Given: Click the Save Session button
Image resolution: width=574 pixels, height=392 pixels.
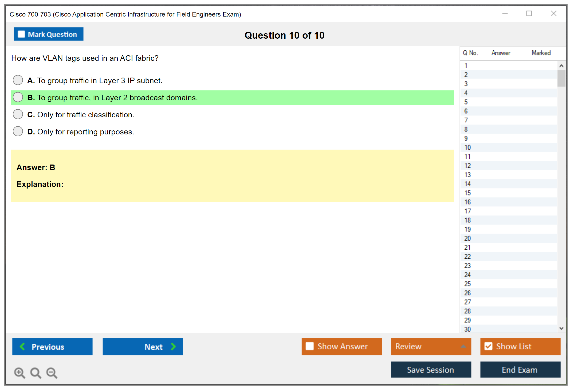Looking at the screenshot, I should [x=431, y=370].
